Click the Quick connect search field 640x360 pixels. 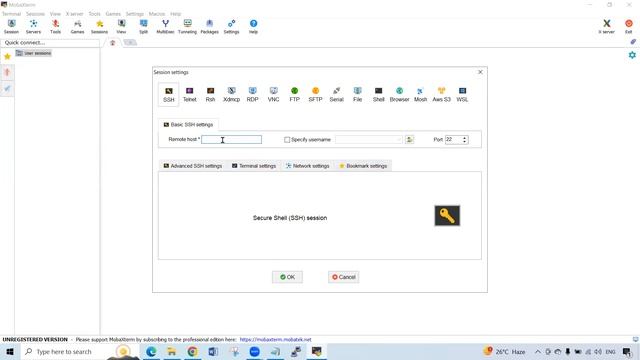(50, 42)
